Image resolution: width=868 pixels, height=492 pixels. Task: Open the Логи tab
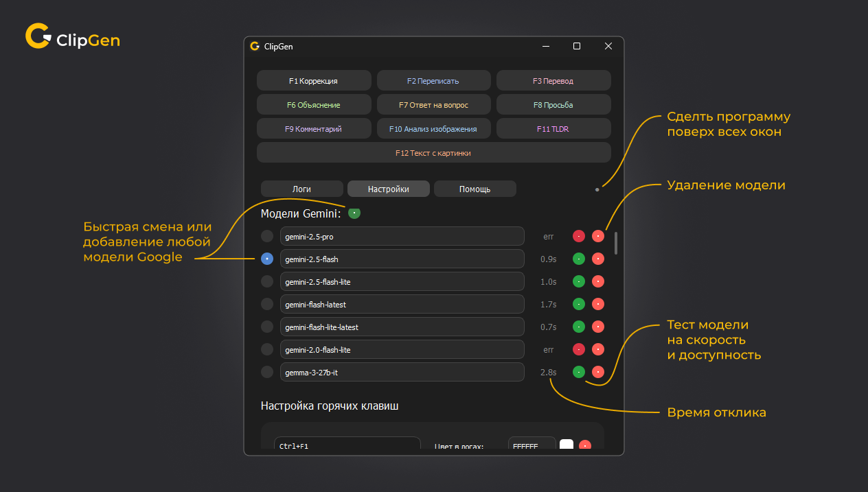(301, 189)
